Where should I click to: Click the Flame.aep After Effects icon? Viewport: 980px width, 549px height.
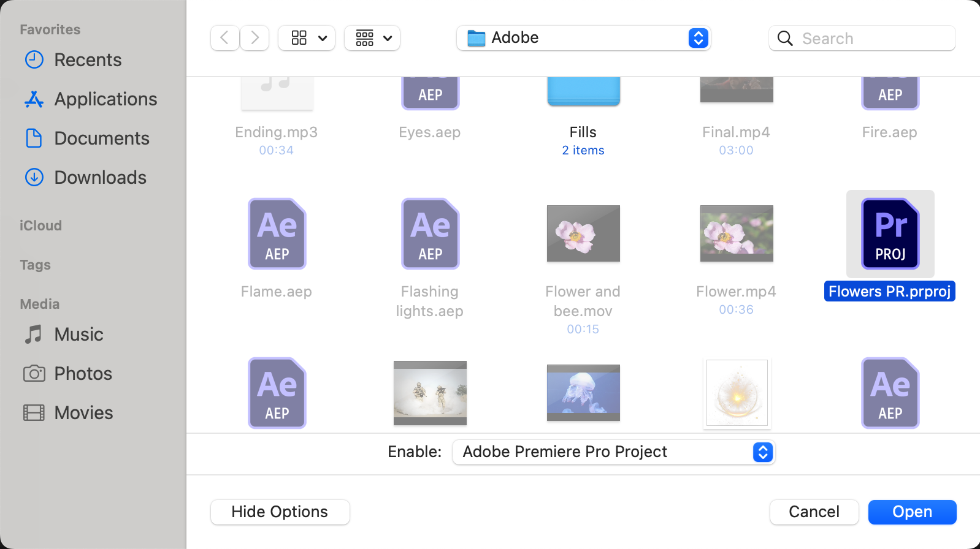277,234
